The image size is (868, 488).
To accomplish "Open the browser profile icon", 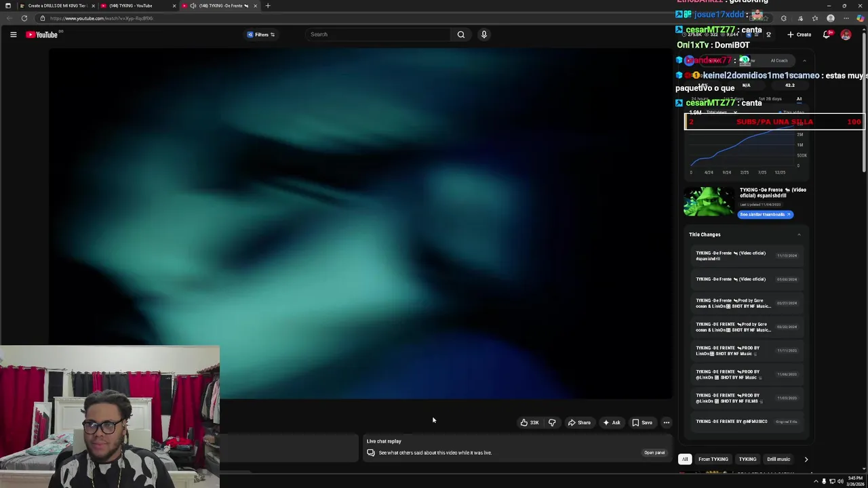I will tap(831, 18).
